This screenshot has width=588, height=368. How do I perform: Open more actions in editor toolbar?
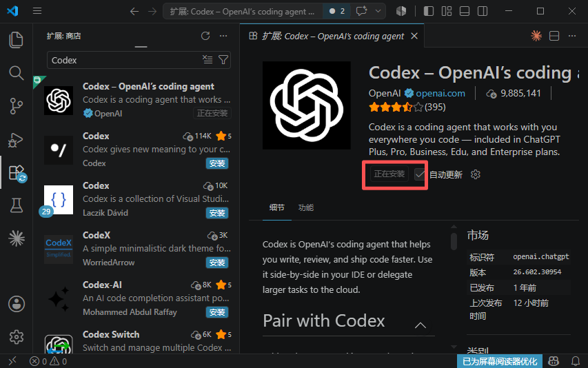pos(572,36)
